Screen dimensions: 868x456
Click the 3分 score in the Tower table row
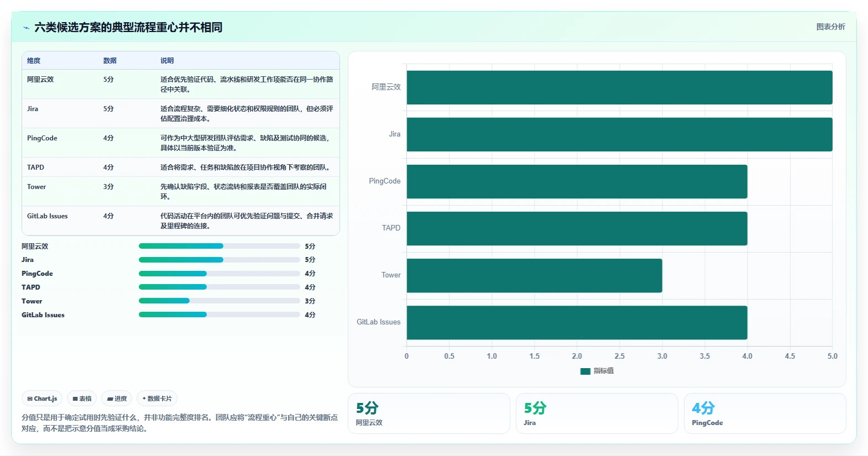[108, 187]
